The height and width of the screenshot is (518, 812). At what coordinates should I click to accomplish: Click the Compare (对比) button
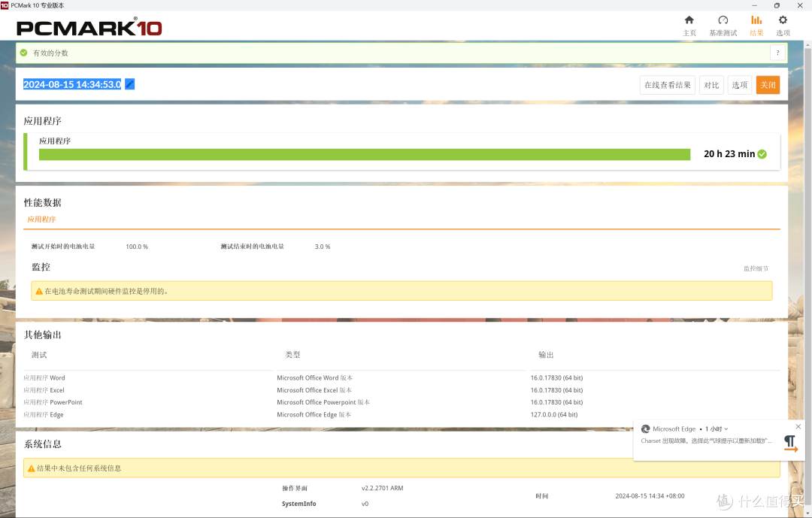(x=711, y=85)
